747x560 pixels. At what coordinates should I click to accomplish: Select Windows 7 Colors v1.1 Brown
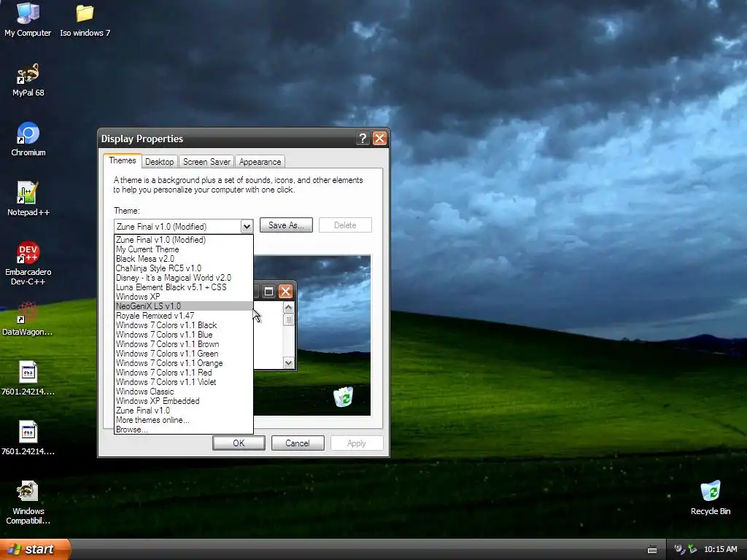(184, 344)
